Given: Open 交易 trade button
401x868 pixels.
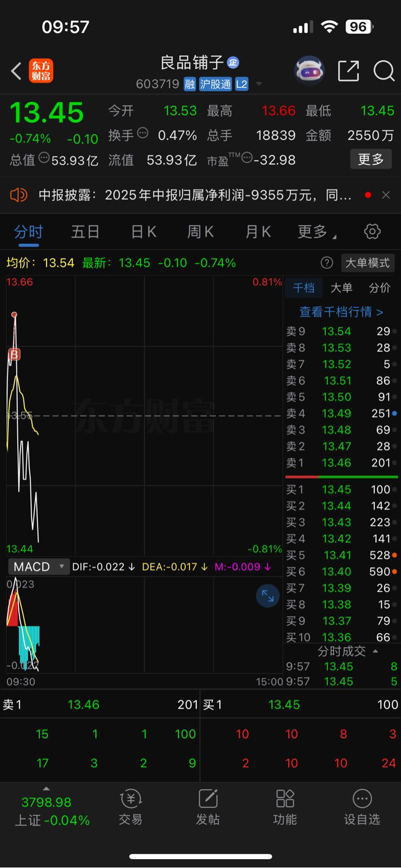Looking at the screenshot, I should tap(131, 807).
